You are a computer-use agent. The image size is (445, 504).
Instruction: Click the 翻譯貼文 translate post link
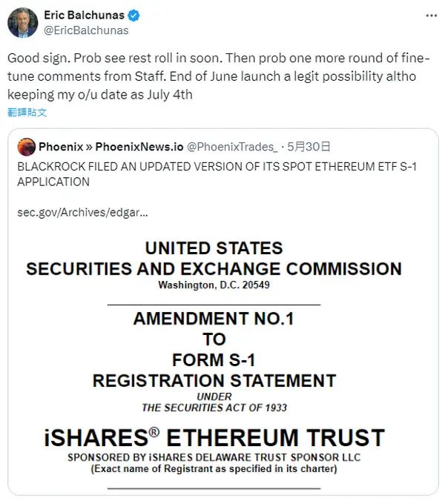[27, 112]
